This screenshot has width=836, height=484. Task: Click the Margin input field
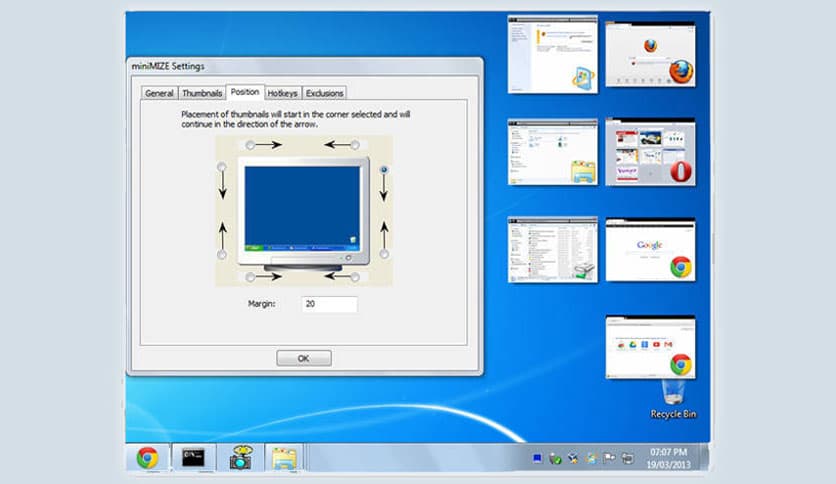pos(329,304)
